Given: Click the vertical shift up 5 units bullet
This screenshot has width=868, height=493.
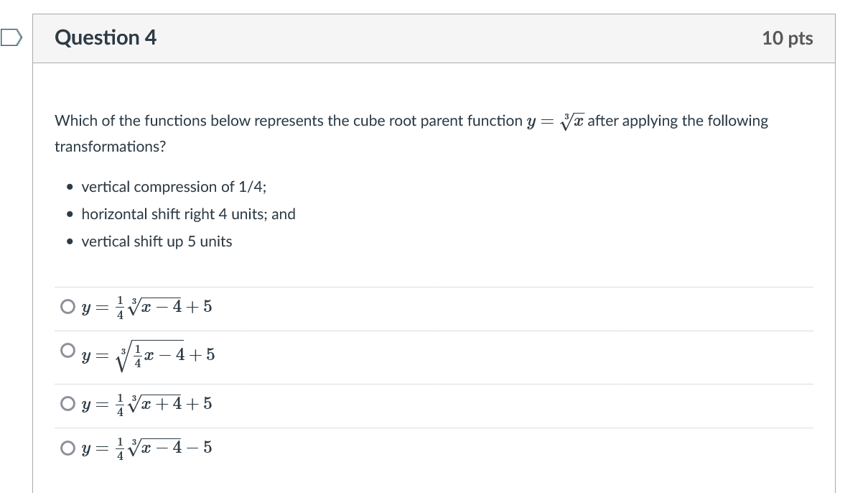Looking at the screenshot, I should coord(157,241).
